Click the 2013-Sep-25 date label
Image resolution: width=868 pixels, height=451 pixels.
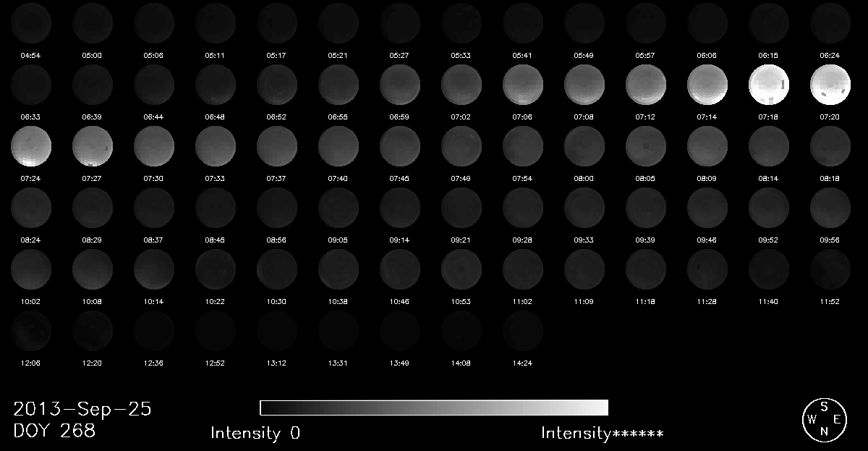tap(82, 409)
